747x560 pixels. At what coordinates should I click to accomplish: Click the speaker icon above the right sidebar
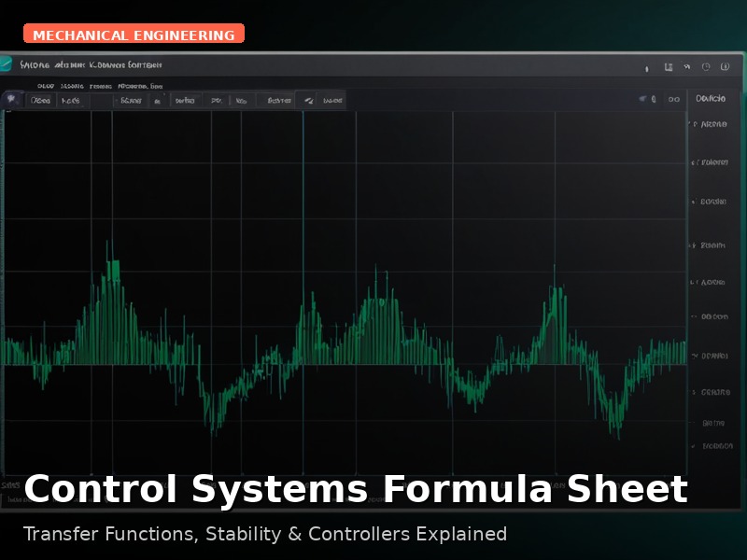pyautogui.click(x=644, y=99)
